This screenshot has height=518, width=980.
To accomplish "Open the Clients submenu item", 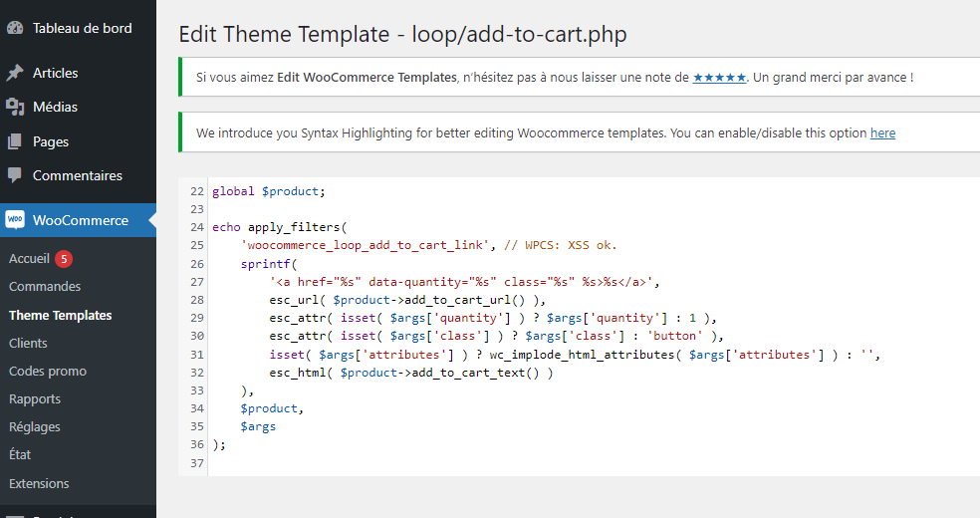I will tap(28, 343).
